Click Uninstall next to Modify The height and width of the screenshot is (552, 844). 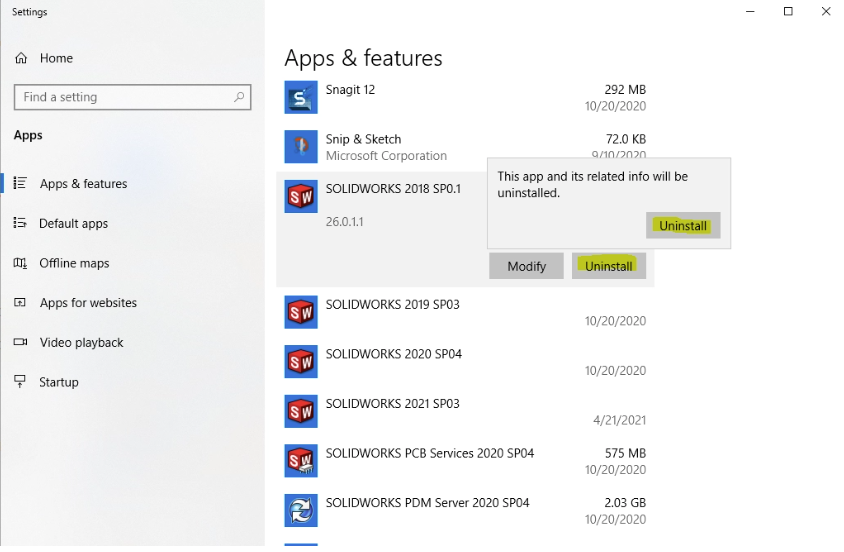609,266
